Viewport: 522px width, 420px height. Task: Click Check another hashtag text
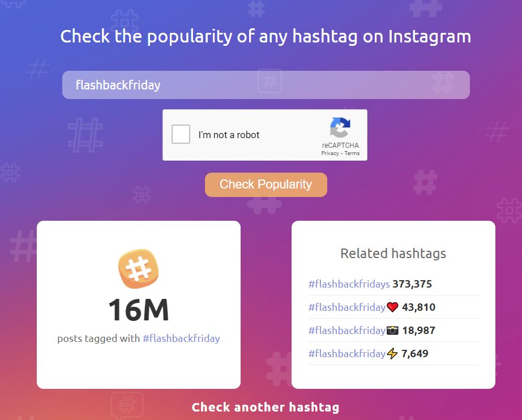click(x=266, y=408)
